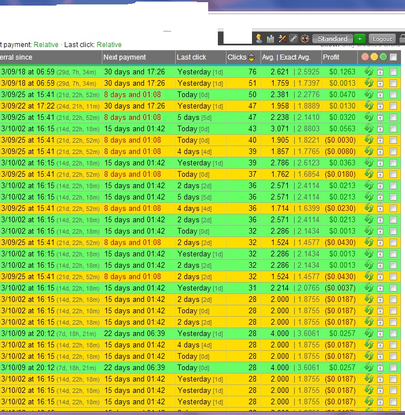Click the lock icon on the 51 clicks row
The image size is (405, 415).
380,83
